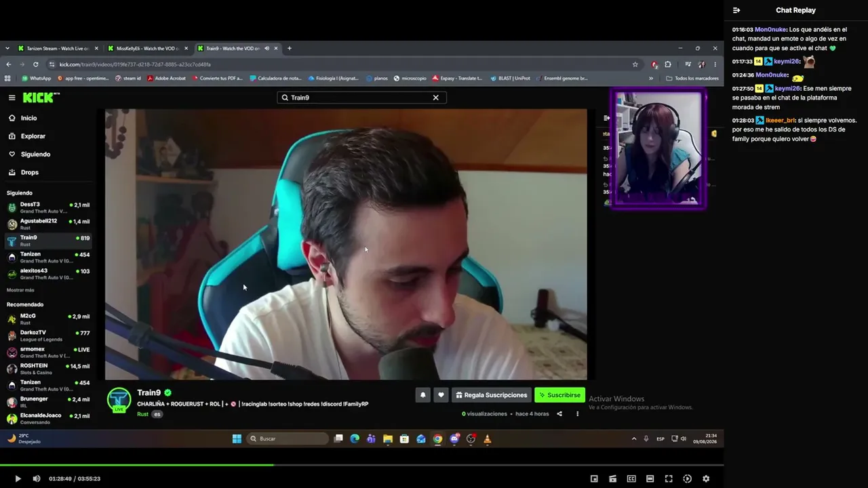868x488 pixels.
Task: Go back with the browser back arrow
Action: (9, 64)
